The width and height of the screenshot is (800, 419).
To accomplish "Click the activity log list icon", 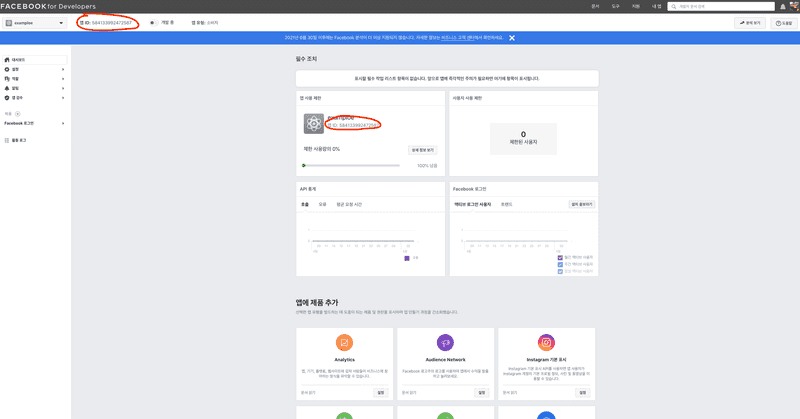I will 7,140.
